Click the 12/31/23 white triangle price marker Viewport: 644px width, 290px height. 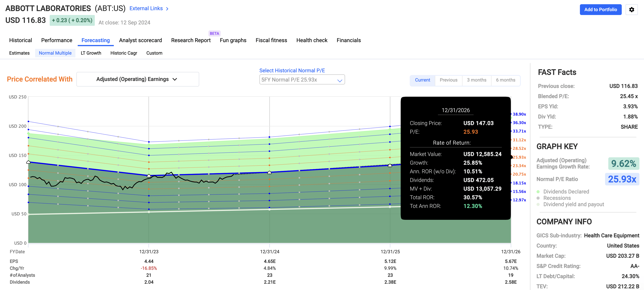click(x=149, y=176)
